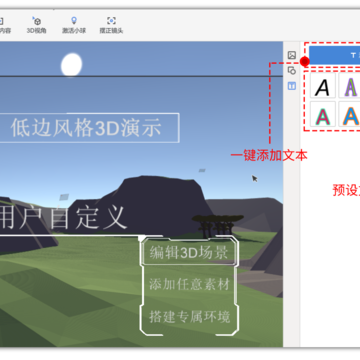
Task: Click the 添加任意素材 text item
Action: click(190, 285)
